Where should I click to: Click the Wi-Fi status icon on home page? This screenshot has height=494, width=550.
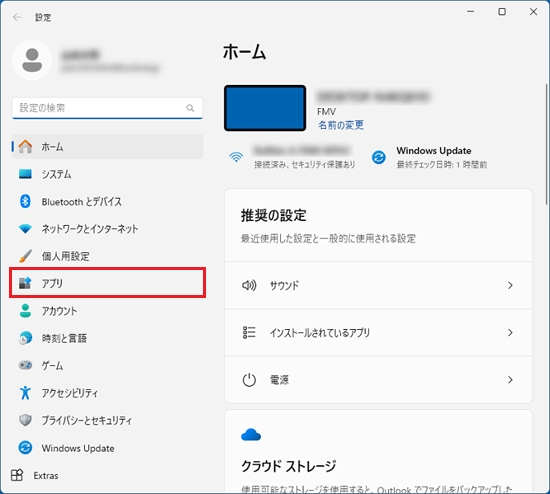[x=236, y=157]
